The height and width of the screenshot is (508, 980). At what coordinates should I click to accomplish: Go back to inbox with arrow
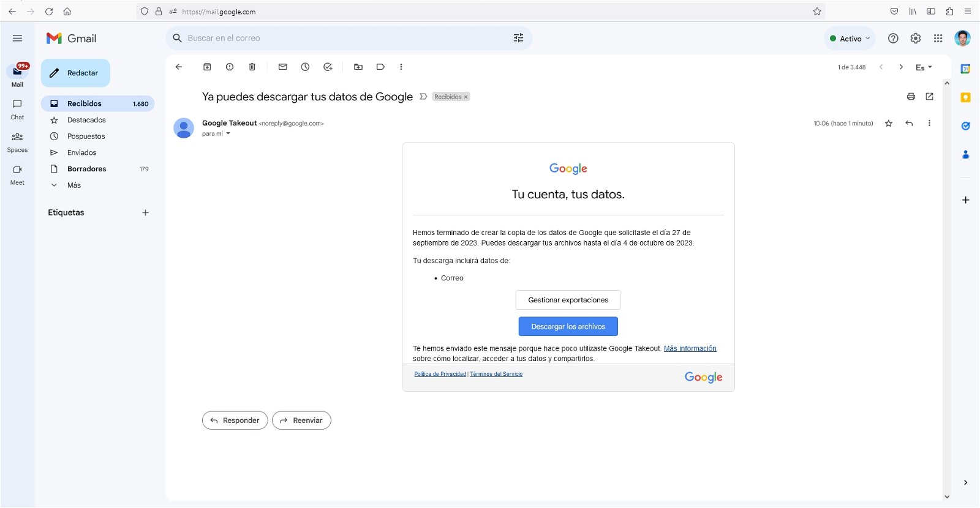179,67
